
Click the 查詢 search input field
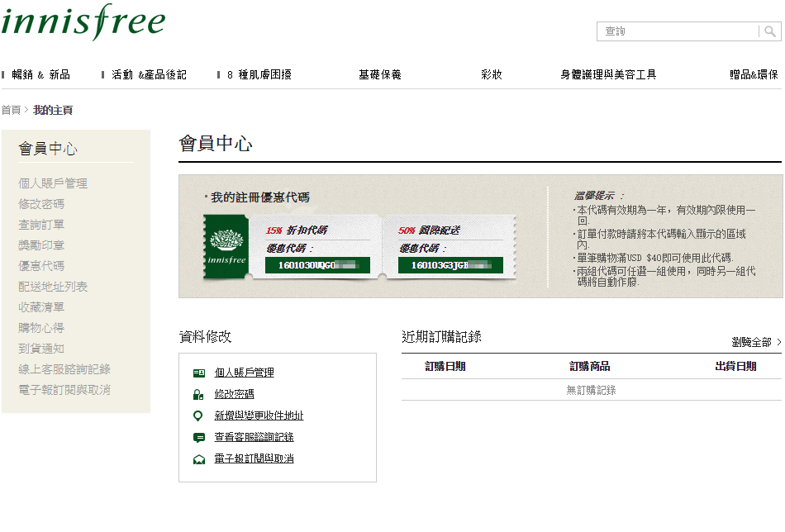678,31
